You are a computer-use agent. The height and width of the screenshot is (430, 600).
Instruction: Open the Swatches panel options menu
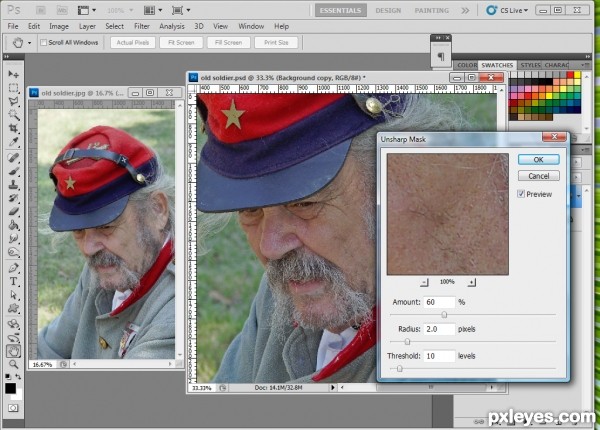pyautogui.click(x=584, y=65)
